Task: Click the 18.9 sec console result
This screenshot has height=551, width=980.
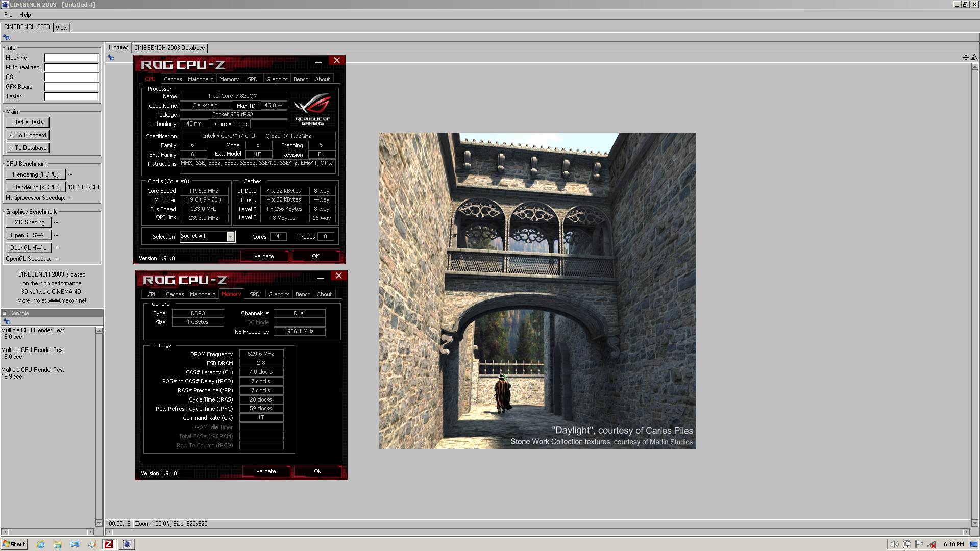Action: click(x=12, y=377)
